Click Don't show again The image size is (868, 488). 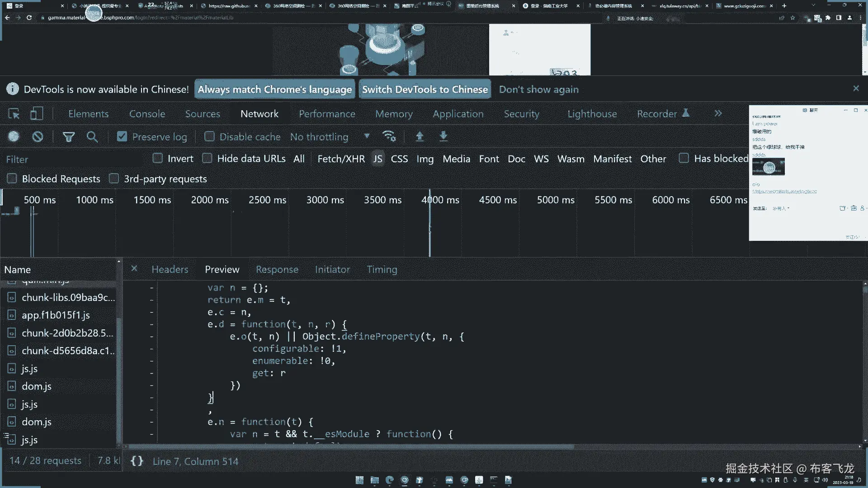point(538,89)
